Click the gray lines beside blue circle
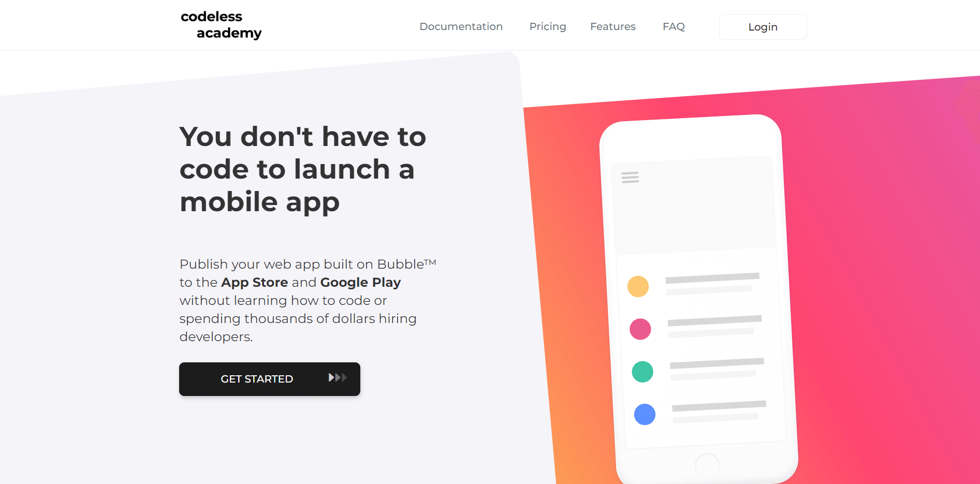This screenshot has width=980, height=484. [718, 412]
